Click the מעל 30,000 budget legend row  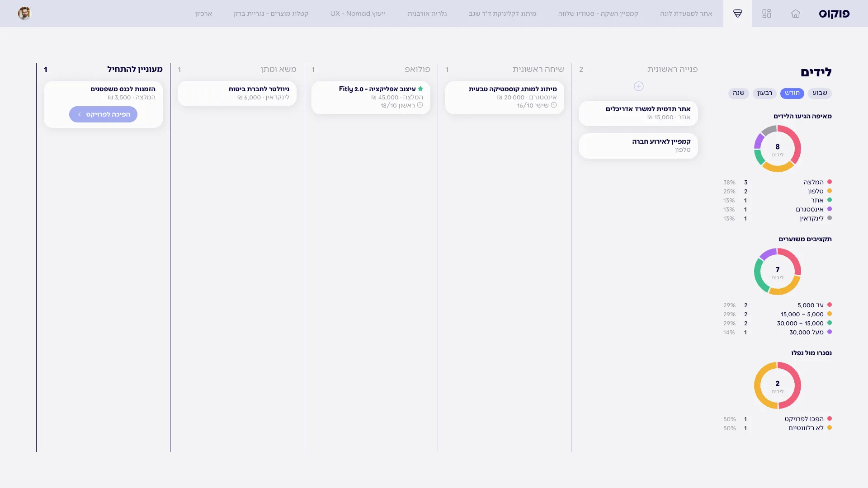point(777,332)
